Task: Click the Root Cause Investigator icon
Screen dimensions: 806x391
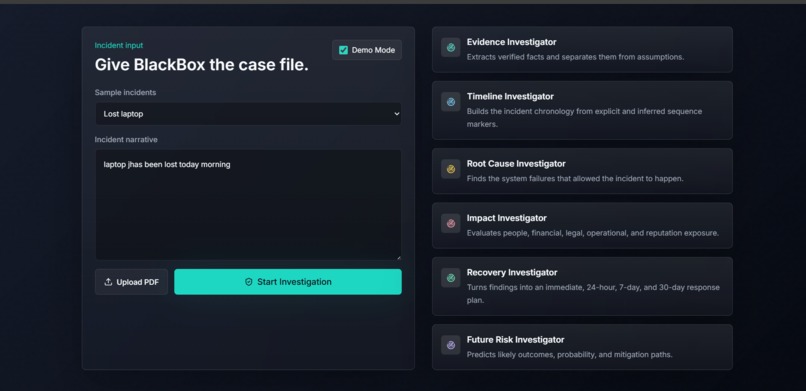Action: tap(451, 170)
